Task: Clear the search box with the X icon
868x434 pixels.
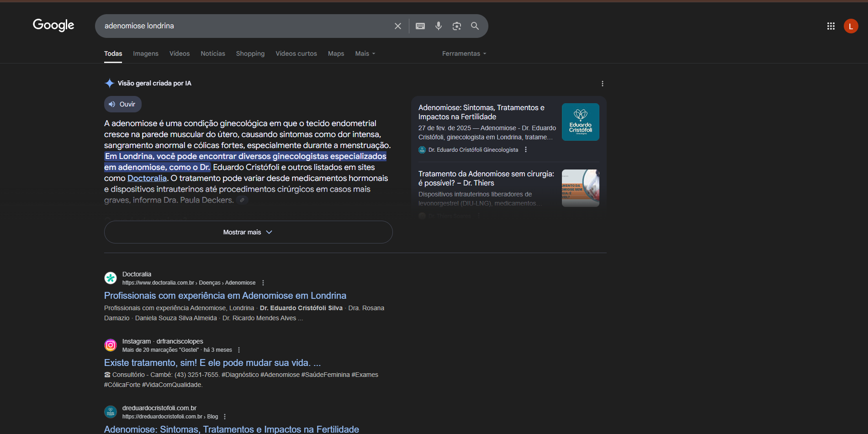Action: click(x=398, y=26)
